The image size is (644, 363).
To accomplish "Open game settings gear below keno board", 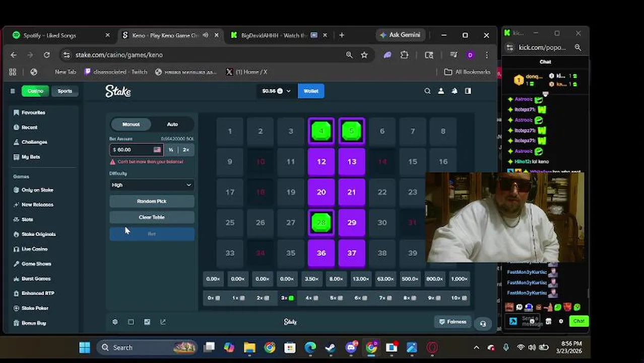I will point(115,322).
